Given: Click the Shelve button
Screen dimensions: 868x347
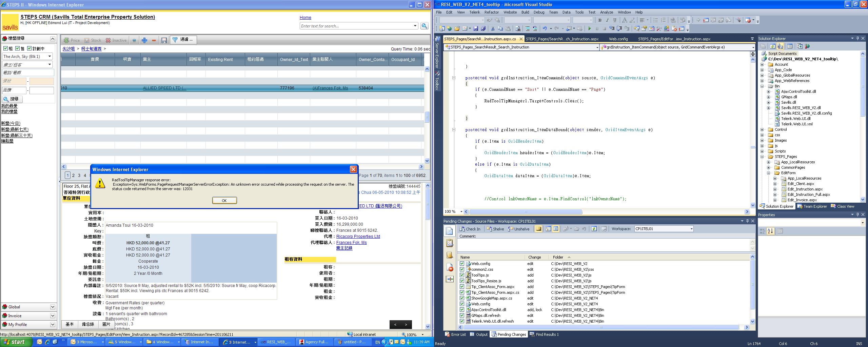Looking at the screenshot, I should click(495, 229).
